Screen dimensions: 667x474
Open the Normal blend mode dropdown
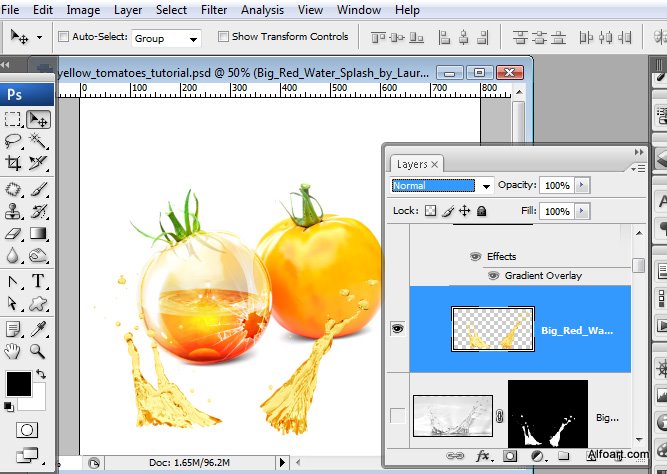486,186
